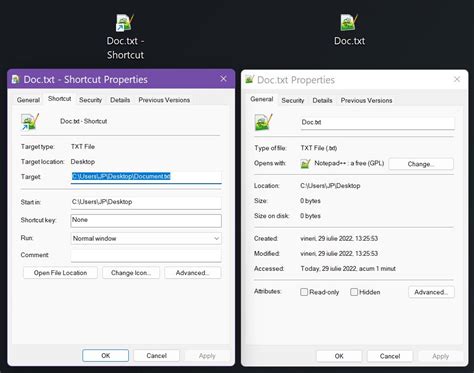Click Change... next to Opens with
Image resolution: width=474 pixels, height=373 pixels.
click(x=421, y=164)
